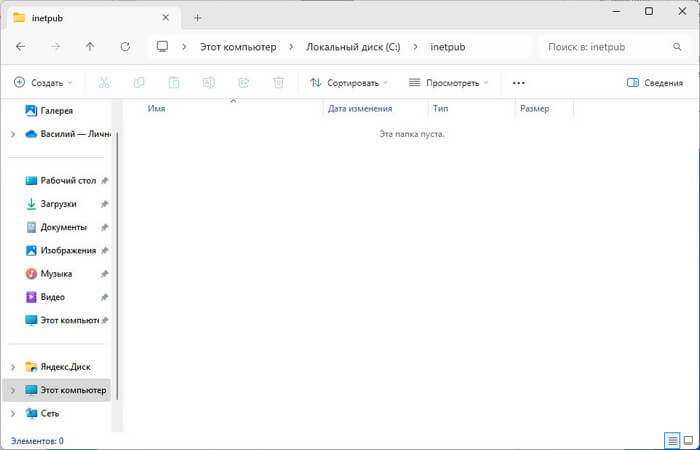
Task: Open a new tab with plus button
Action: [x=197, y=17]
